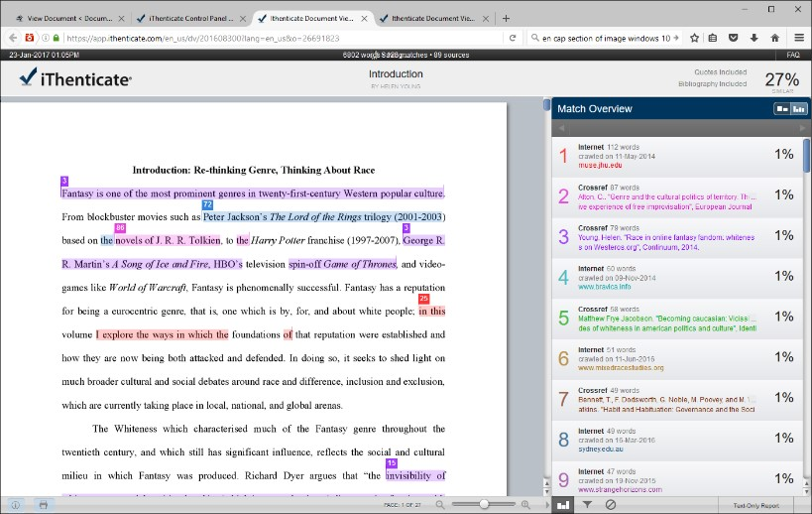Click the red match flag 25
This screenshot has width=812, height=514.
[x=423, y=299]
